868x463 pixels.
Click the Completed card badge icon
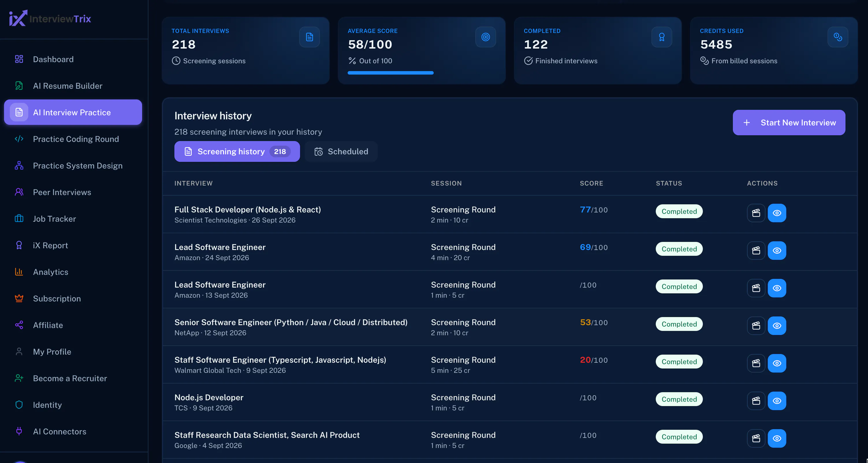(x=662, y=37)
